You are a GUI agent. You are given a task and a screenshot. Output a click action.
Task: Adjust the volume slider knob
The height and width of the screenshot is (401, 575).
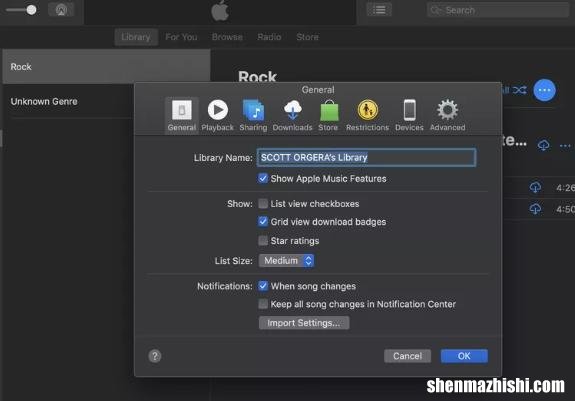pos(32,10)
